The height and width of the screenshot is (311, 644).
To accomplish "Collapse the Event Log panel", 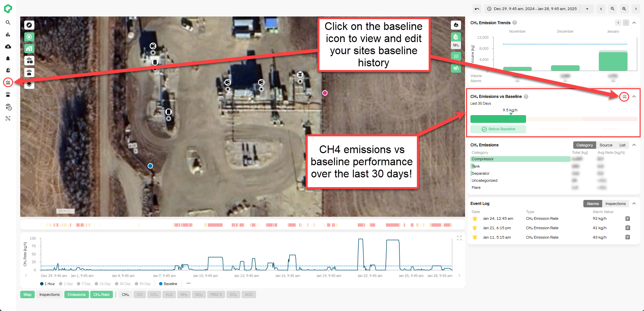I will [x=634, y=204].
